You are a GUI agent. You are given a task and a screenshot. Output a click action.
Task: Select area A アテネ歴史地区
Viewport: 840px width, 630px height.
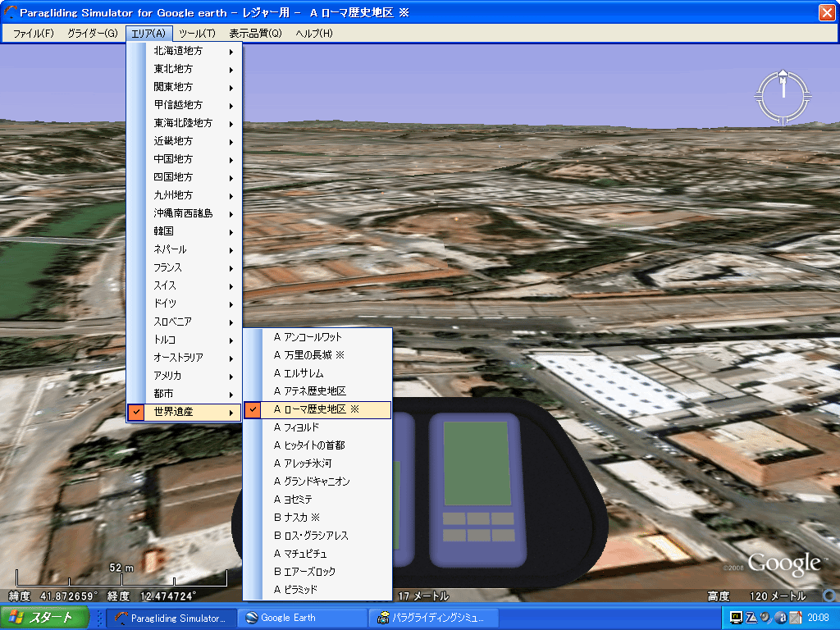tap(317, 391)
